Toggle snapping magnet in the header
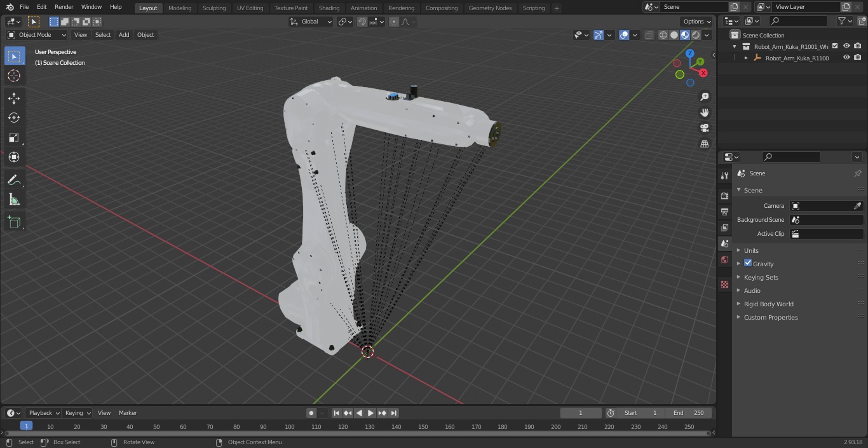 pos(362,22)
